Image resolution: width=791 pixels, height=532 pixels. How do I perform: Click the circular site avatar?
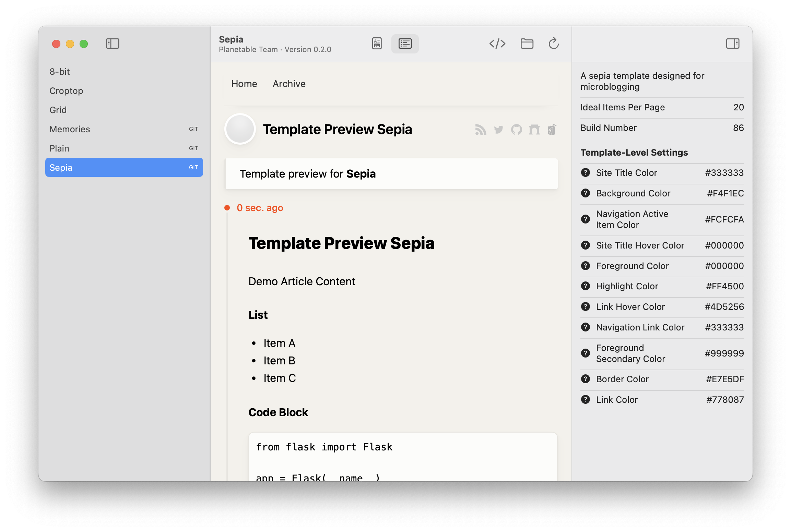tap(240, 129)
